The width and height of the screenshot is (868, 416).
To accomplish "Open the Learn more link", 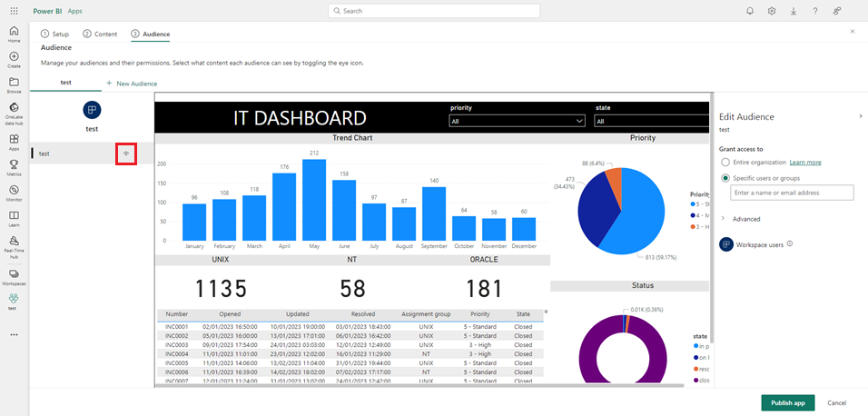I will (x=805, y=162).
